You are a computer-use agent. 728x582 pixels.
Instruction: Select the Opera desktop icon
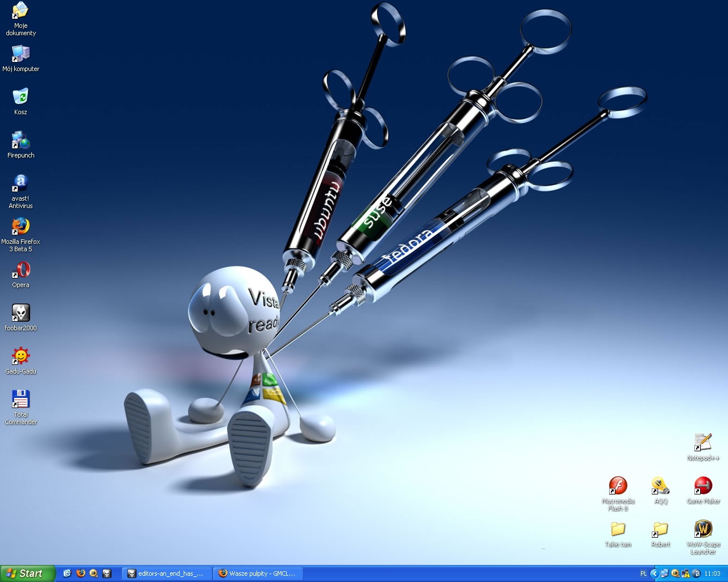tap(20, 270)
